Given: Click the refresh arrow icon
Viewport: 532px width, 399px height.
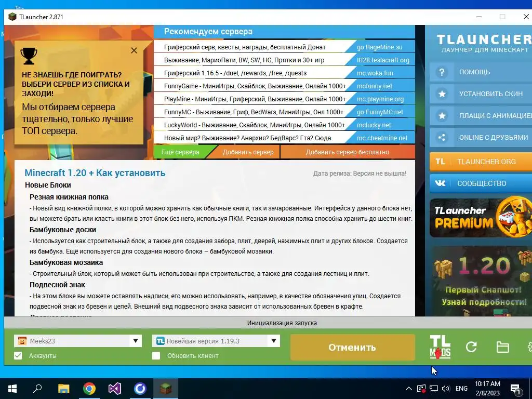Looking at the screenshot, I should point(471,347).
